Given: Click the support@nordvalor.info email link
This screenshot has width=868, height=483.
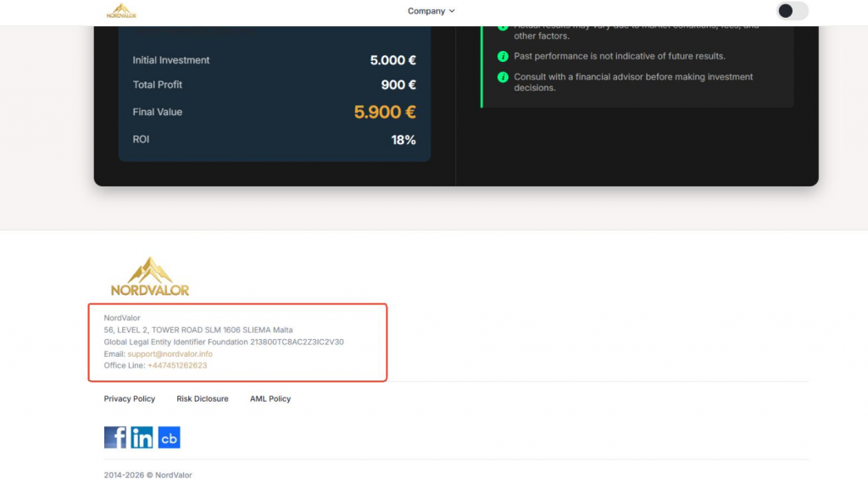Looking at the screenshot, I should click(170, 353).
